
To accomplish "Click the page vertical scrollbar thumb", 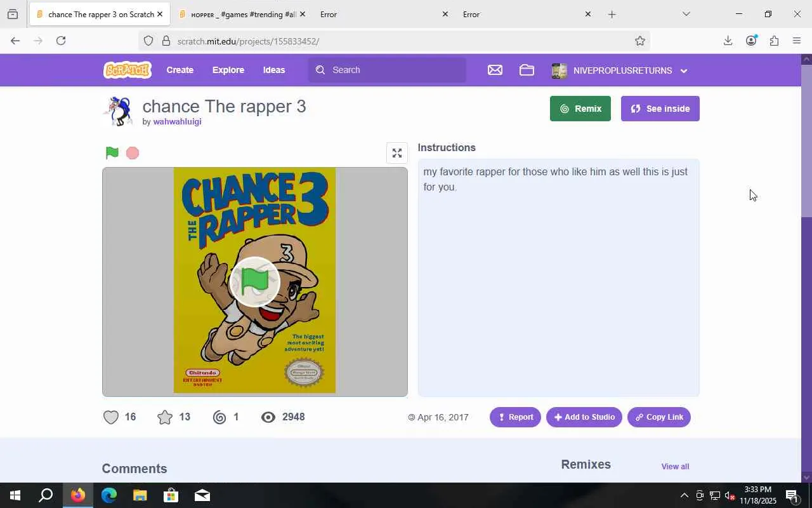I will (x=806, y=140).
